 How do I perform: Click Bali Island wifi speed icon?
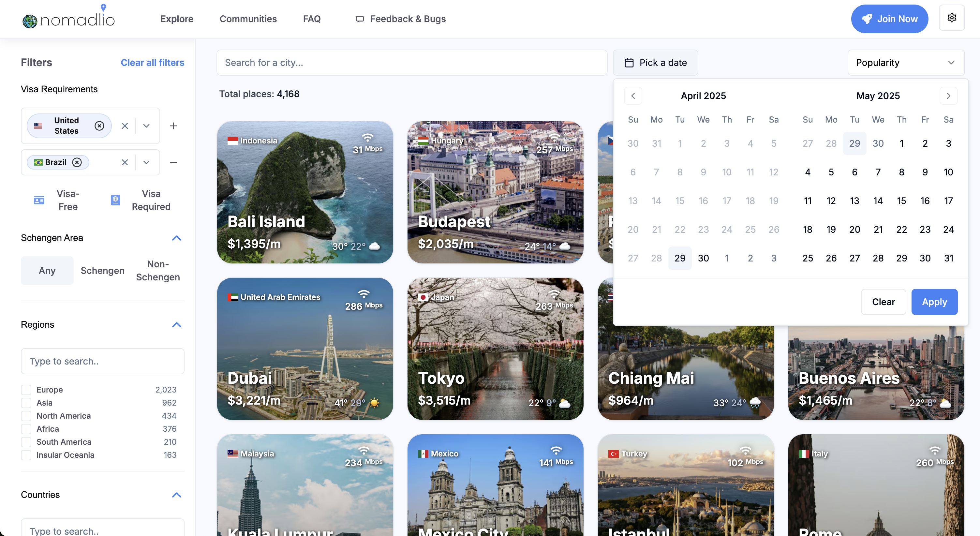367,137
